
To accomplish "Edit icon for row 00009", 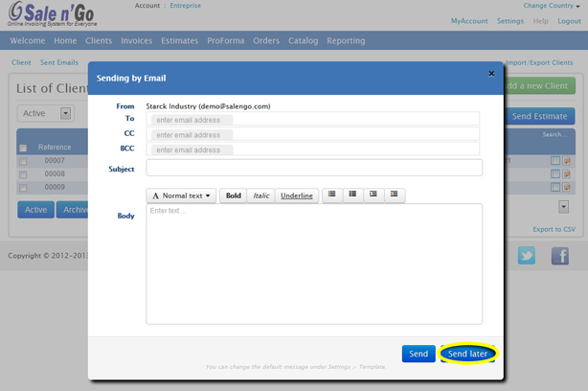I will (x=566, y=187).
